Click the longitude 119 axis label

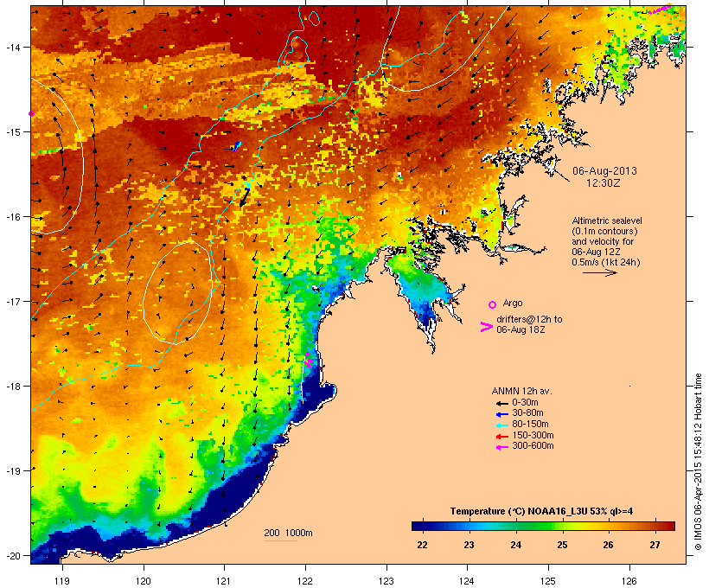62,581
